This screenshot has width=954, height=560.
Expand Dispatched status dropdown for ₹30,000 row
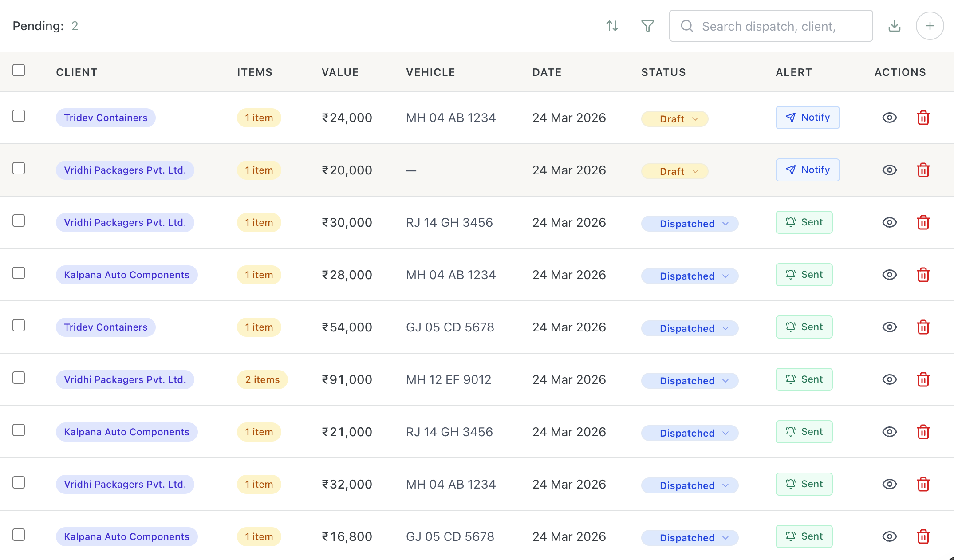[690, 224]
